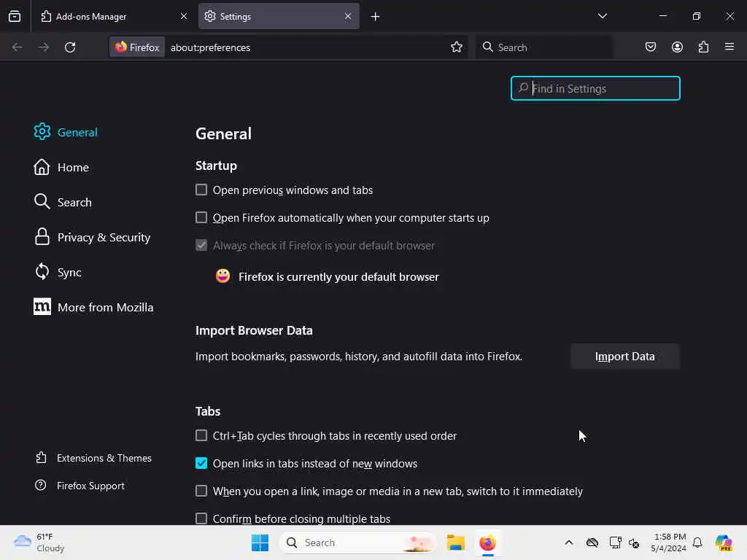Enable Ctrl+Tab recently used order cycling
Screen dimensions: 747x560
[x=201, y=436]
